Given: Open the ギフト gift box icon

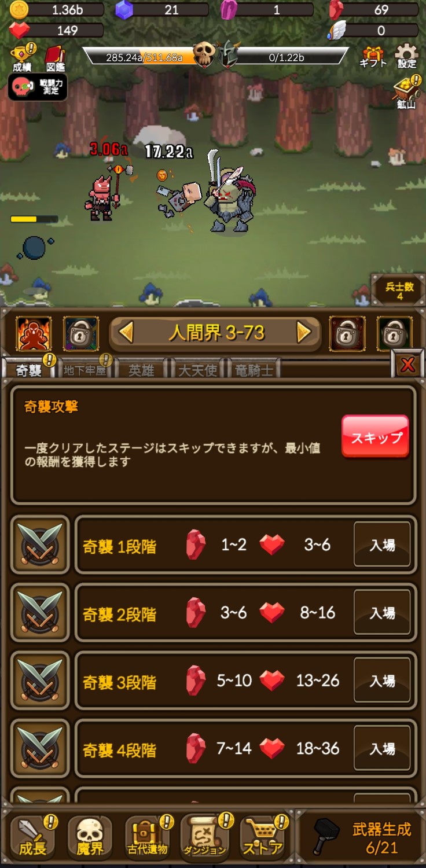Looking at the screenshot, I should tap(373, 56).
